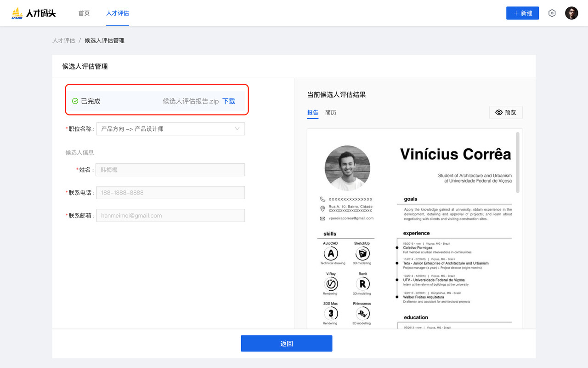Image resolution: width=588 pixels, height=368 pixels.
Task: Expand the 职位名称 dropdown
Action: coord(170,129)
